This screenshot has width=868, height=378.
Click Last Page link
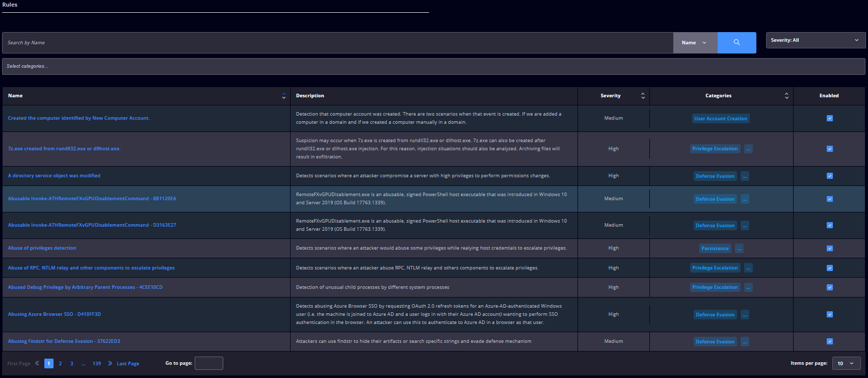pyautogui.click(x=128, y=364)
